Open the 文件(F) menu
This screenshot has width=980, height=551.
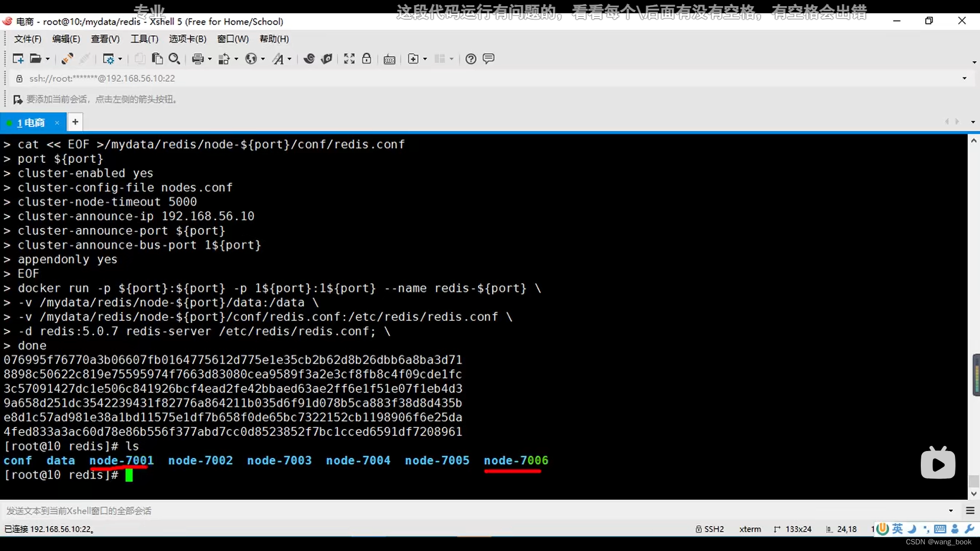pos(28,39)
